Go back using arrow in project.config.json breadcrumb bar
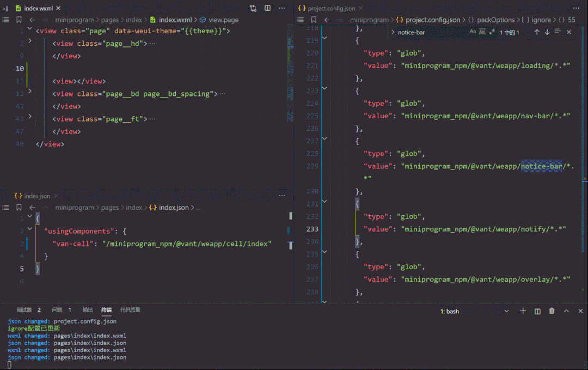Image resolution: width=588 pixels, height=370 pixels. tap(327, 20)
